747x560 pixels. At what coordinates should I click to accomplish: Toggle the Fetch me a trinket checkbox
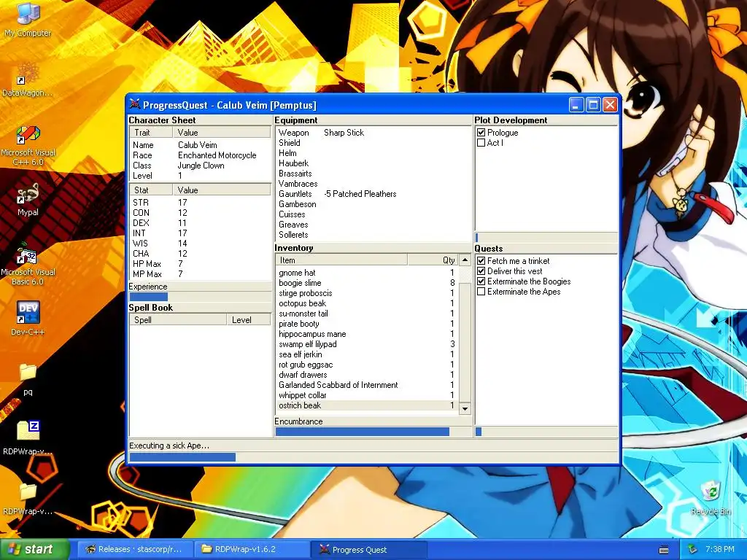coord(481,261)
